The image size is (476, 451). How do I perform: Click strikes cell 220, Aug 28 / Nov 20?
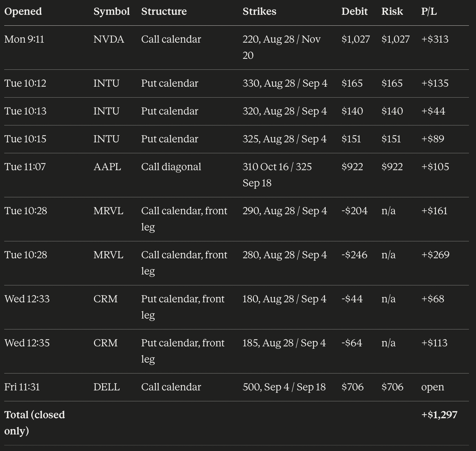[282, 47]
